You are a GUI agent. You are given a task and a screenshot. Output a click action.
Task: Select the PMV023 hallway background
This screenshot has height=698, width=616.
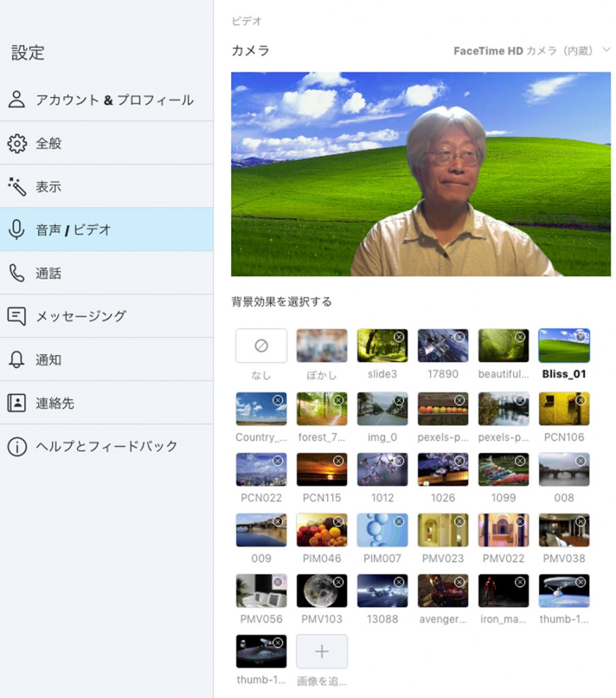point(443,530)
